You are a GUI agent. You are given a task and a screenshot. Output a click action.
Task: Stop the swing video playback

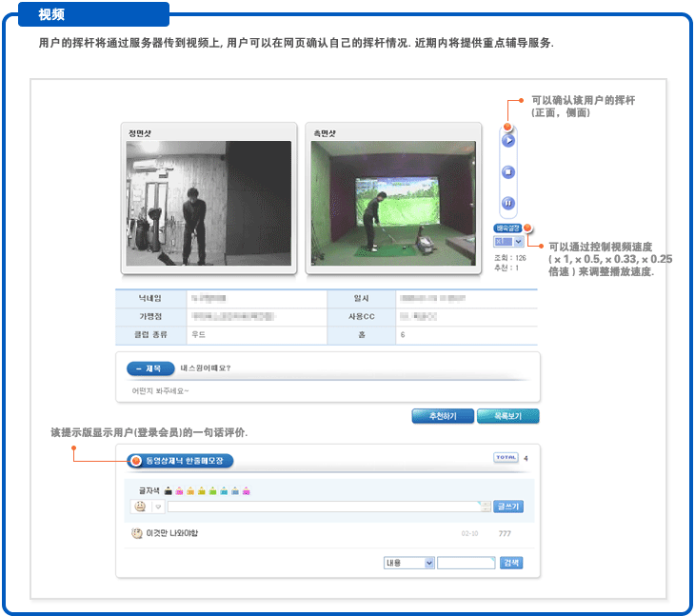coord(508,172)
